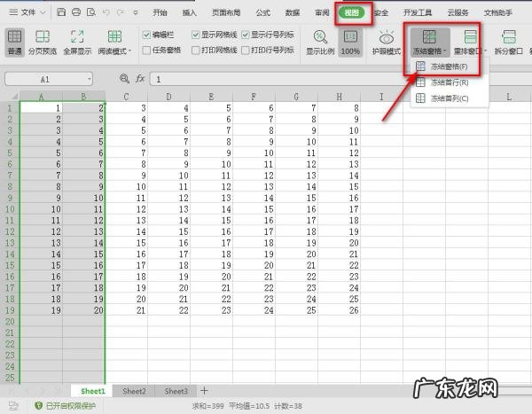Screen dimensions: 532x414
Task: Click the zoom magnifier icon beside fx
Action: click(x=124, y=79)
